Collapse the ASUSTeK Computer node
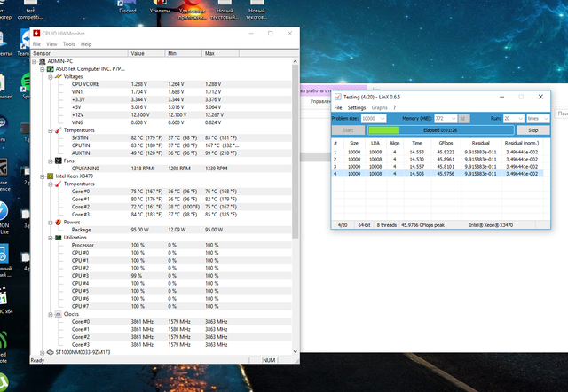568x392 pixels. (x=43, y=69)
